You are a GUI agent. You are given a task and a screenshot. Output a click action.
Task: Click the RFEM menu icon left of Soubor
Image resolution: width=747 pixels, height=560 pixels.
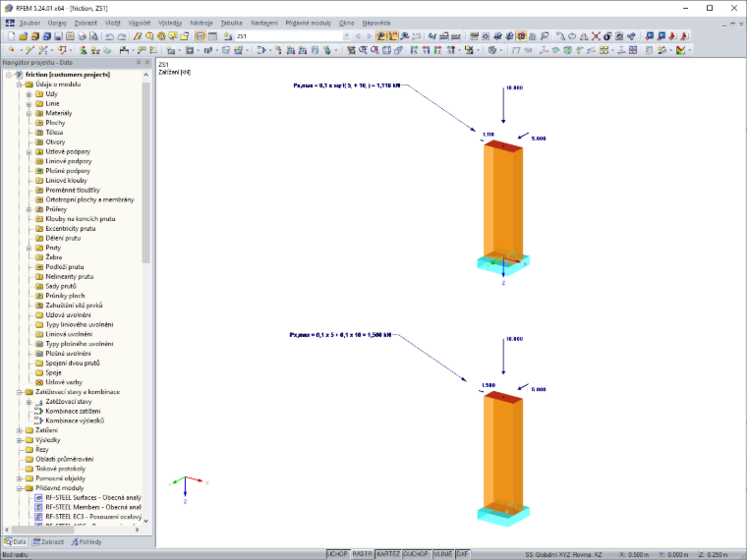click(x=10, y=23)
